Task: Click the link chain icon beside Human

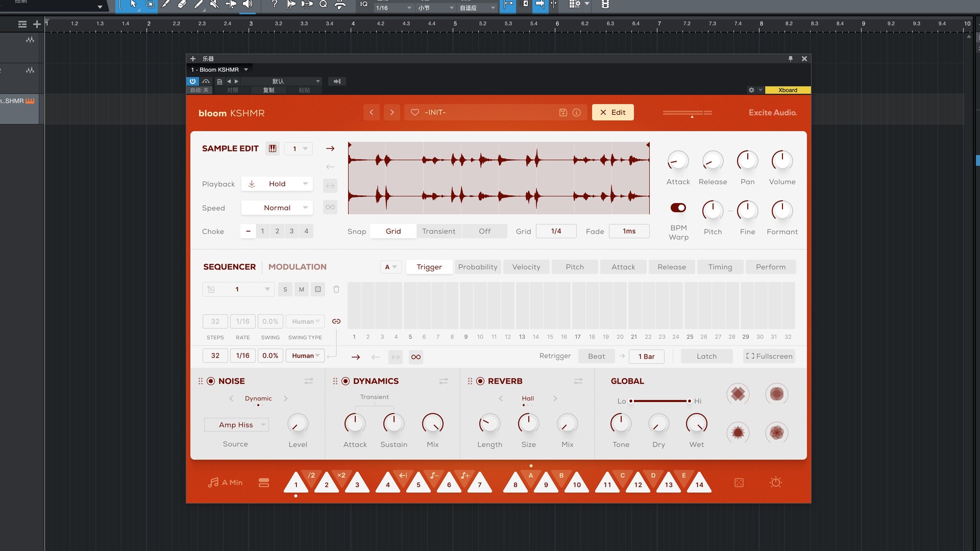Action: point(336,321)
